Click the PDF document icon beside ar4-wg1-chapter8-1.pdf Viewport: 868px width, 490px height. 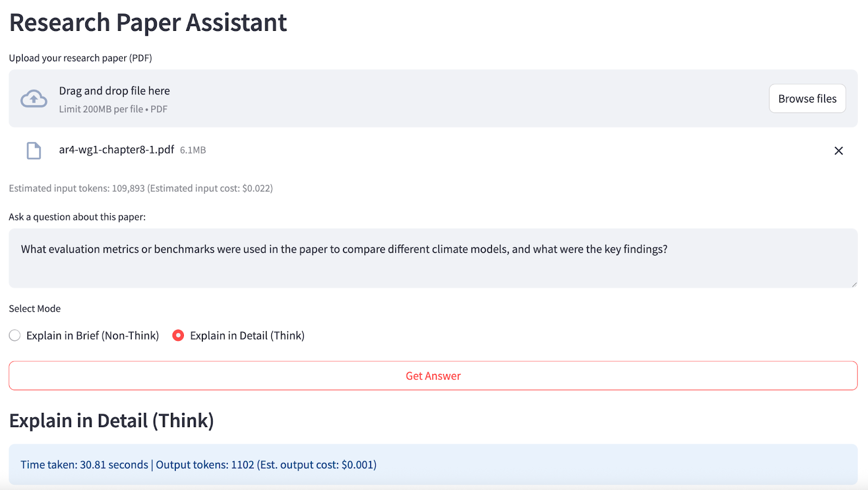coord(34,150)
